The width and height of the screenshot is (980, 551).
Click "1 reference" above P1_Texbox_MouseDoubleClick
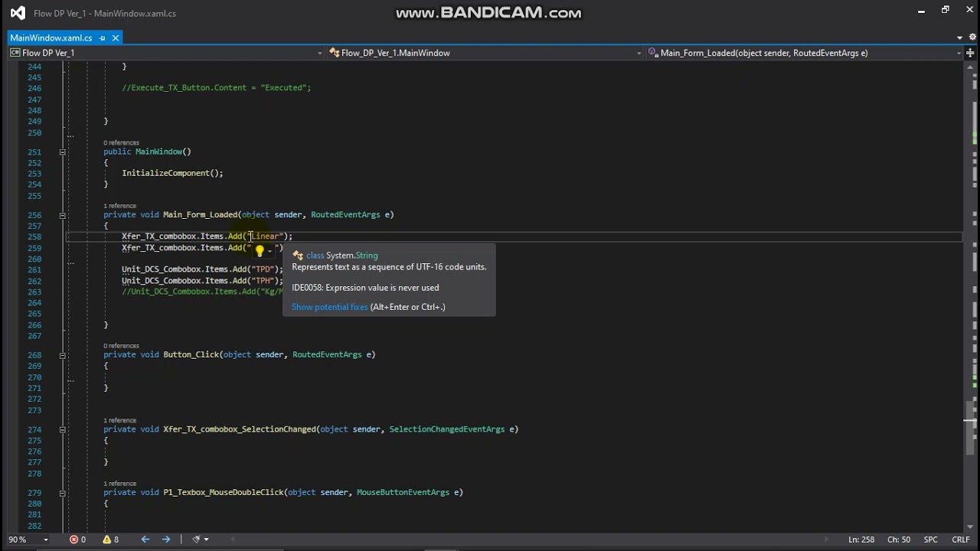click(120, 484)
